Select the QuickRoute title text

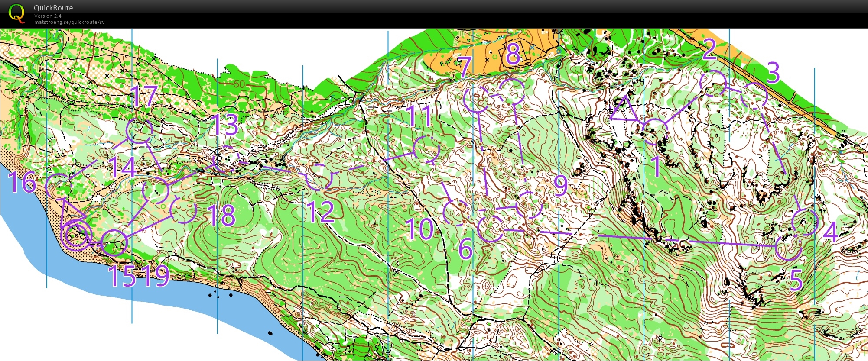[53, 7]
